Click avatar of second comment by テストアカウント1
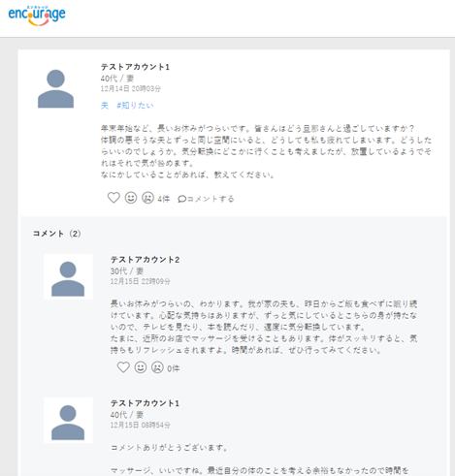 pyautogui.click(x=68, y=421)
